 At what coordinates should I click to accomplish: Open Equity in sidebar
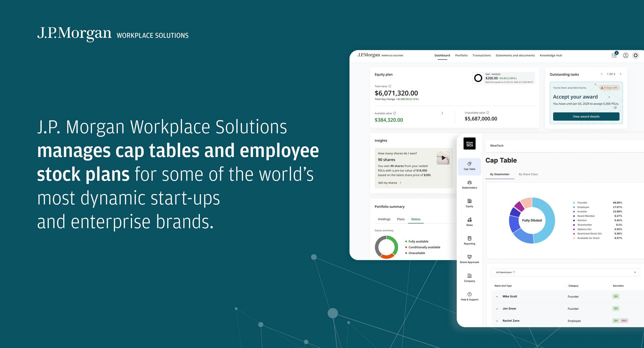pyautogui.click(x=469, y=203)
